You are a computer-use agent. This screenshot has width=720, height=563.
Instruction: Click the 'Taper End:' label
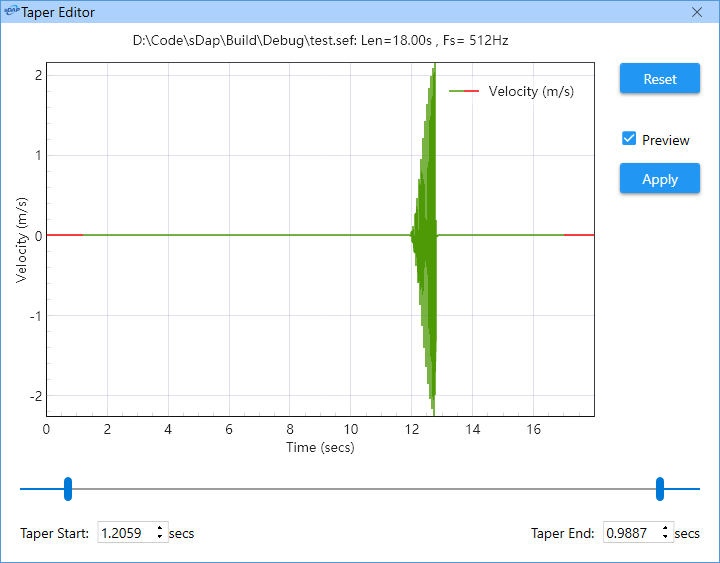pyautogui.click(x=562, y=533)
